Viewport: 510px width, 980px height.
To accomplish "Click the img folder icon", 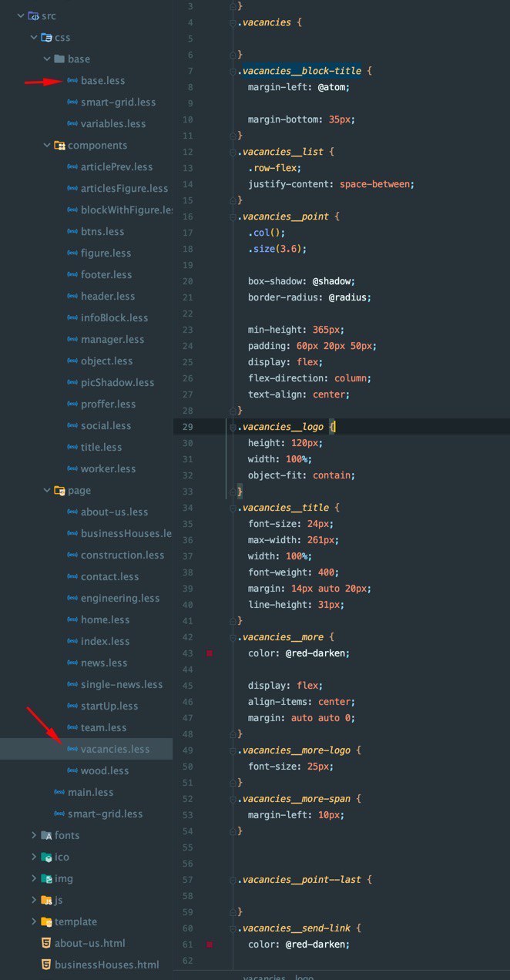I will click(46, 878).
